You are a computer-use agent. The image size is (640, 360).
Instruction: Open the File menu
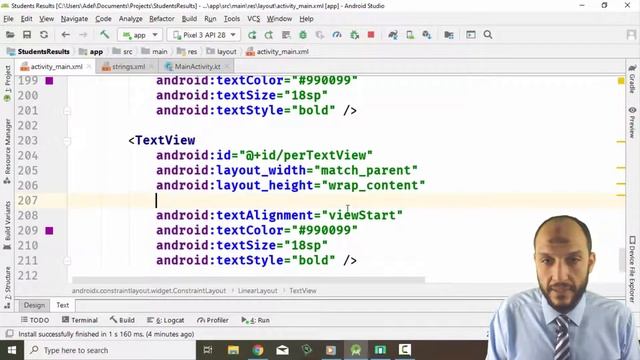[8, 19]
